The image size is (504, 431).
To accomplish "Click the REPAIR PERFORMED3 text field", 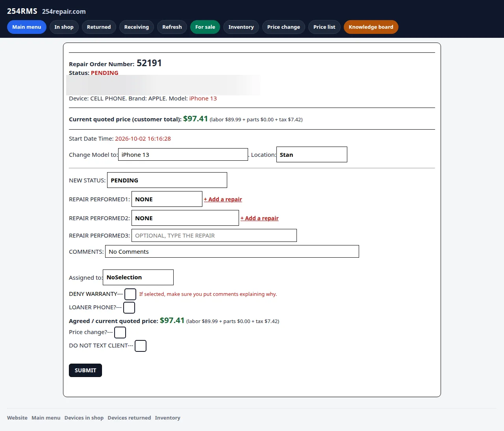I will tap(214, 236).
